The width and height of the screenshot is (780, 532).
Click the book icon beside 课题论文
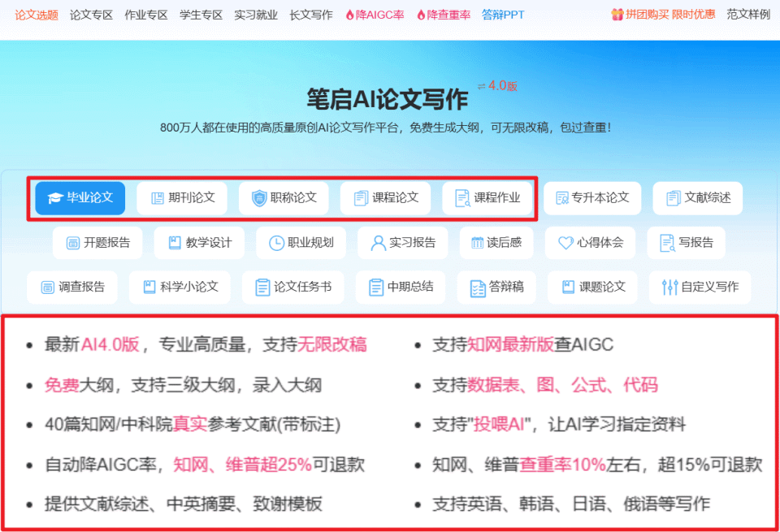point(568,287)
